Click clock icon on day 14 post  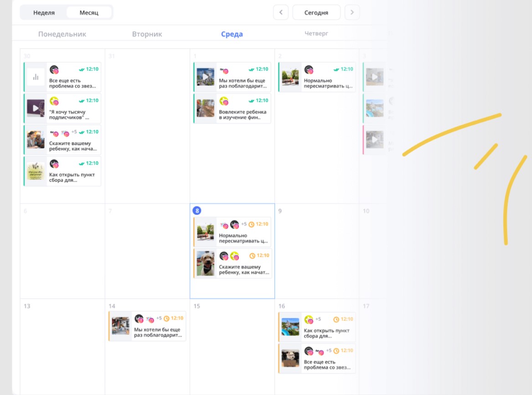coord(166,319)
